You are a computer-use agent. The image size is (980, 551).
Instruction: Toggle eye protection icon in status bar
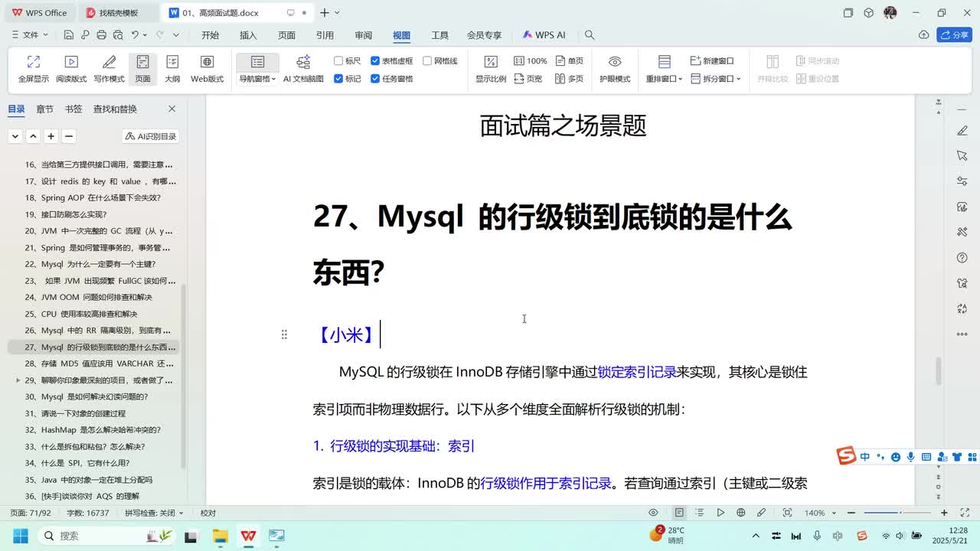pyautogui.click(x=653, y=513)
